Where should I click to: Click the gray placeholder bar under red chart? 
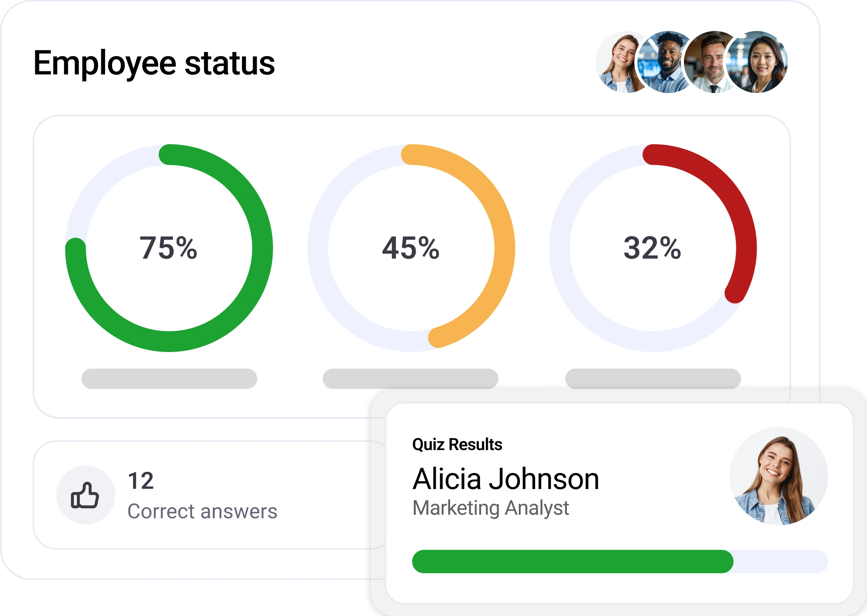[653, 379]
